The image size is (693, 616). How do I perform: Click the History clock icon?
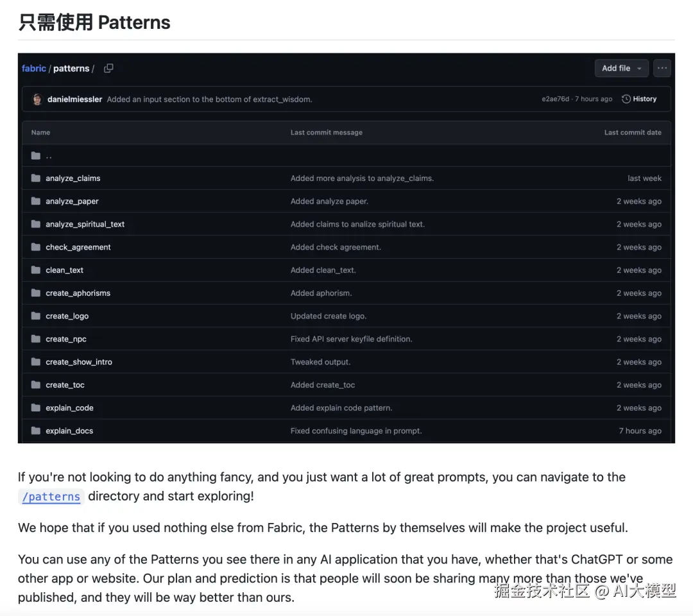click(626, 99)
